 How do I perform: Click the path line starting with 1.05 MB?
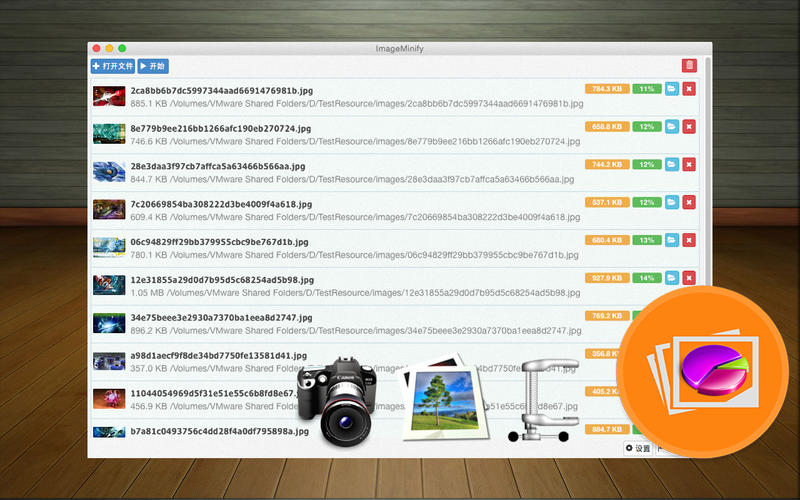pyautogui.click(x=355, y=293)
